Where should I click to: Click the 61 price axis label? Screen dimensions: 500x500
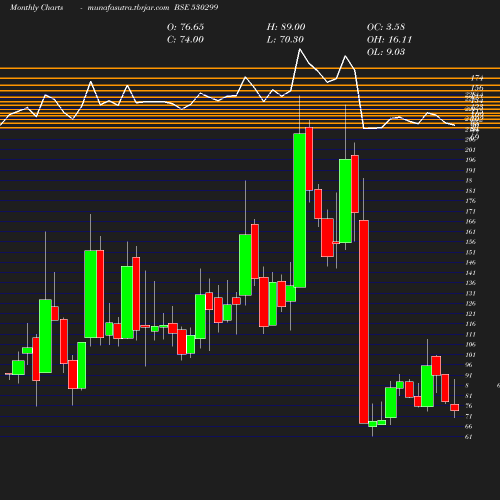click(469, 437)
